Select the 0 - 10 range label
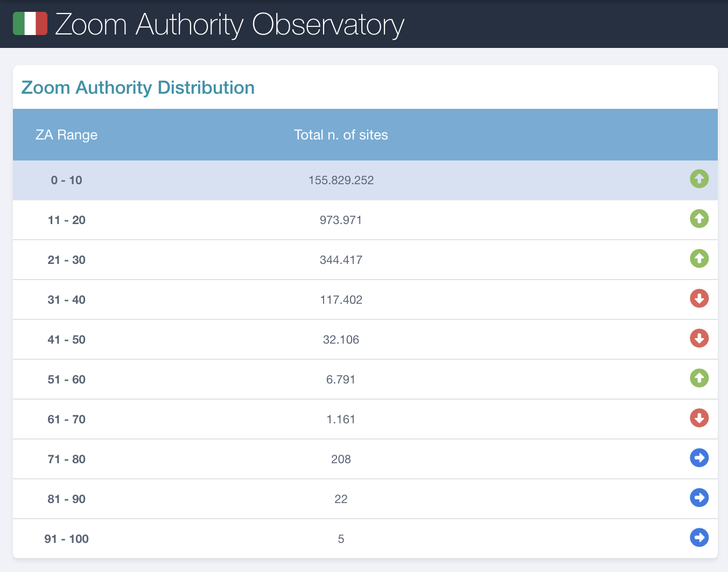Screen dimensions: 728x572 click(67, 180)
